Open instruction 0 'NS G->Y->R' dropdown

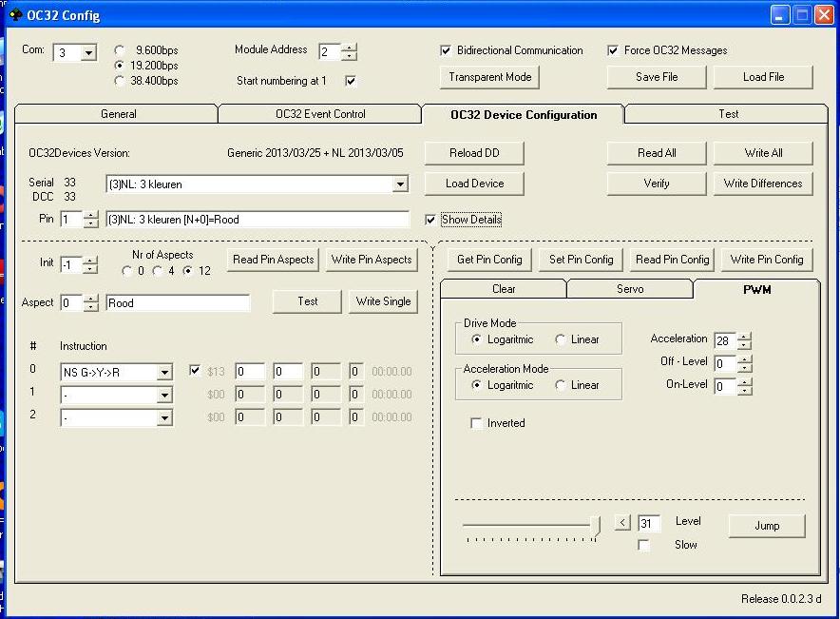[x=164, y=373]
